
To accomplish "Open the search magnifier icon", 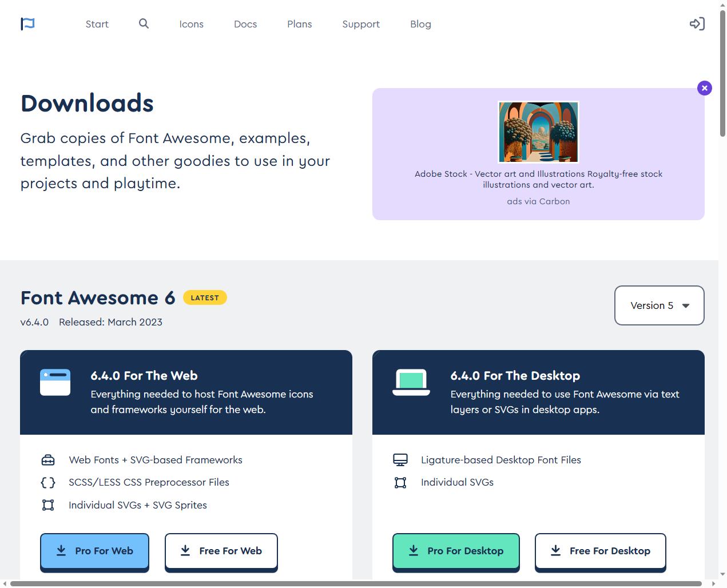I will click(144, 23).
